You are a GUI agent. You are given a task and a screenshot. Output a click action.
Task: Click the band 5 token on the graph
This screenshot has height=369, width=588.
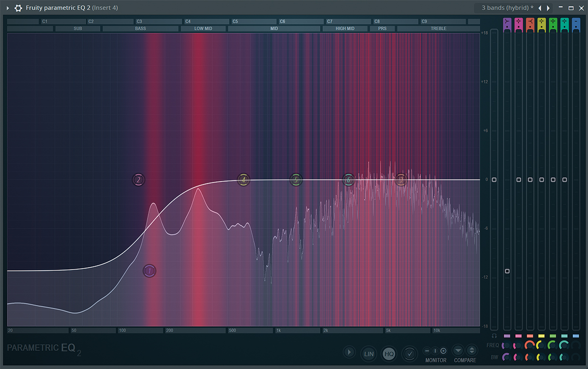pos(296,180)
